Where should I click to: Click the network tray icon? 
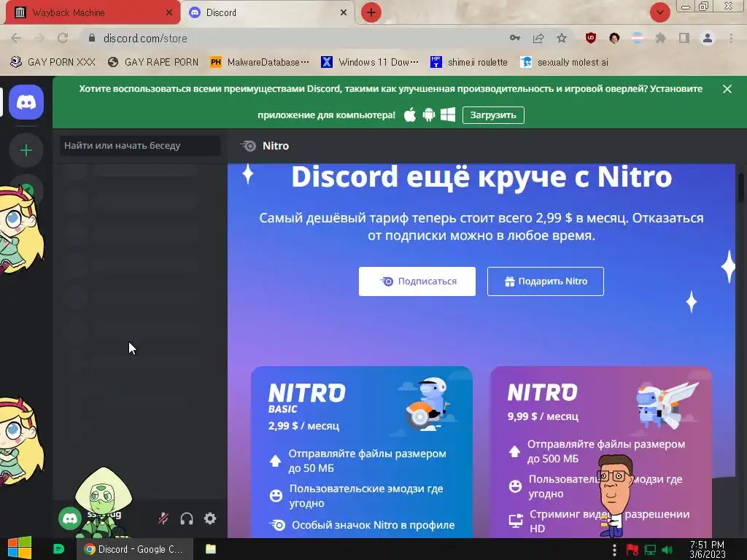pos(650,550)
